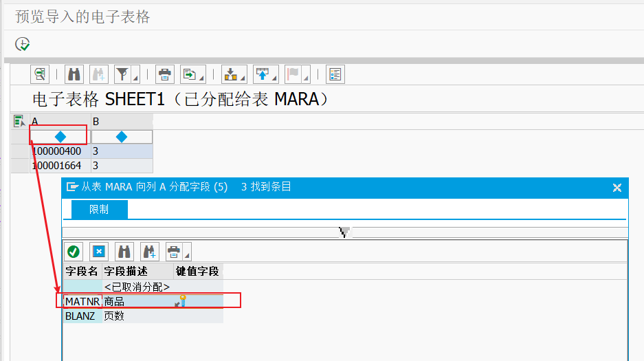Click the Print icon in the spreadsheet toolbar

click(165, 74)
